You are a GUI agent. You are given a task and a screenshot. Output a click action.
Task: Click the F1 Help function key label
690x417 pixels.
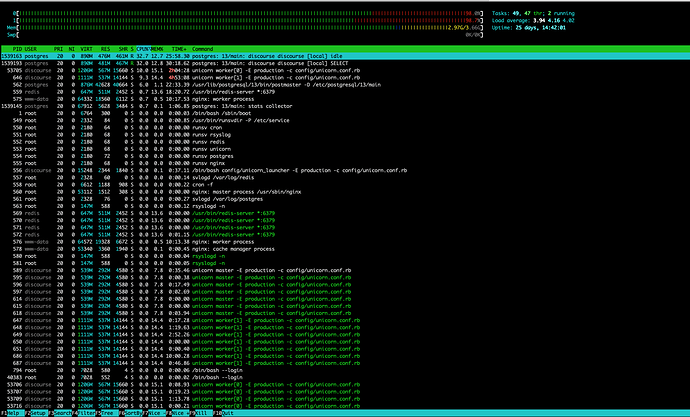click(12, 413)
